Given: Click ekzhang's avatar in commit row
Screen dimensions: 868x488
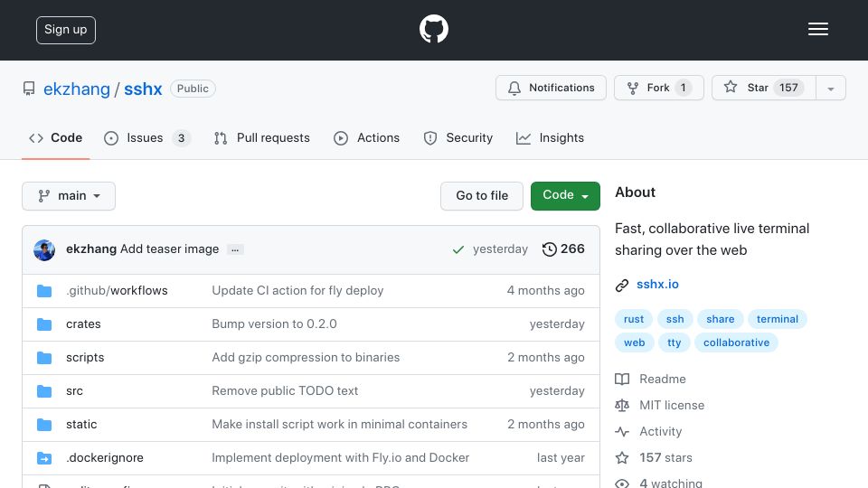Looking at the screenshot, I should (44, 250).
